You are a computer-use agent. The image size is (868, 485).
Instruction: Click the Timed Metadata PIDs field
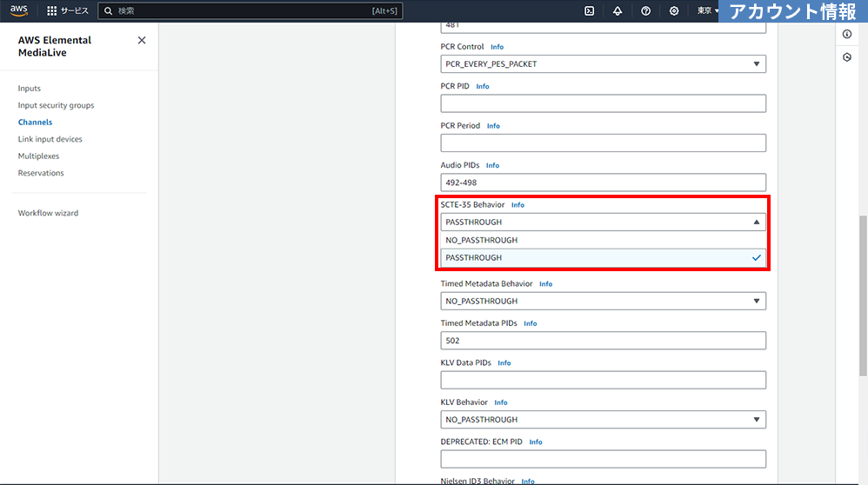[x=603, y=341]
